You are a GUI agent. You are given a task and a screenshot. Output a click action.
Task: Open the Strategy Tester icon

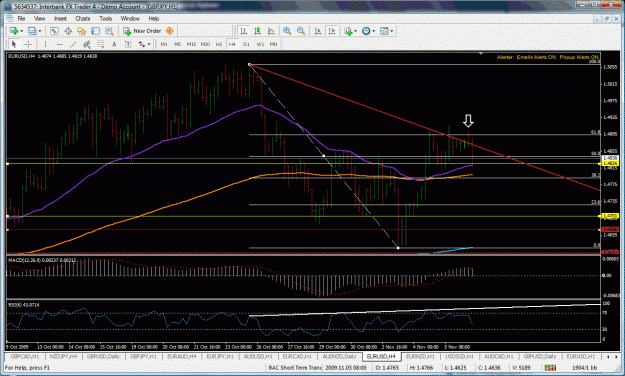click(x=109, y=31)
